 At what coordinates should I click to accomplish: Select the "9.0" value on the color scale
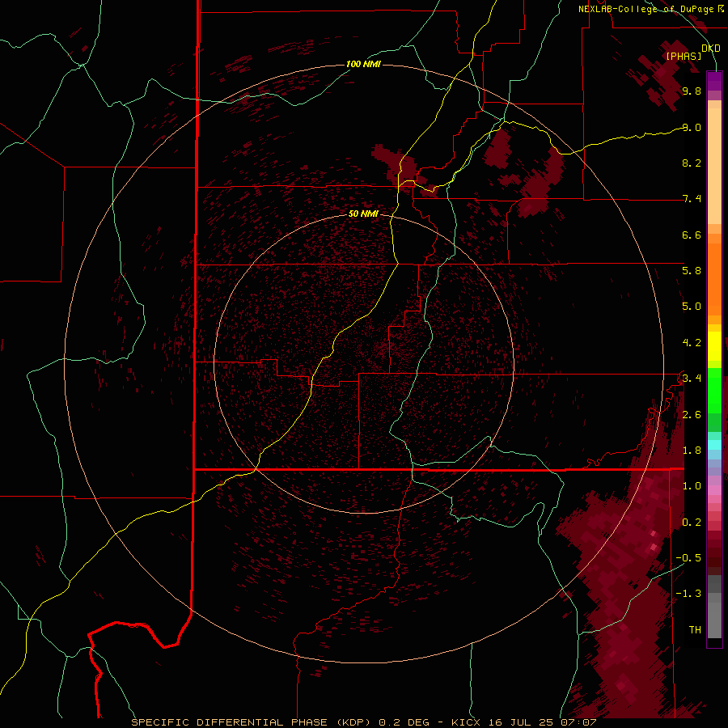(x=692, y=128)
